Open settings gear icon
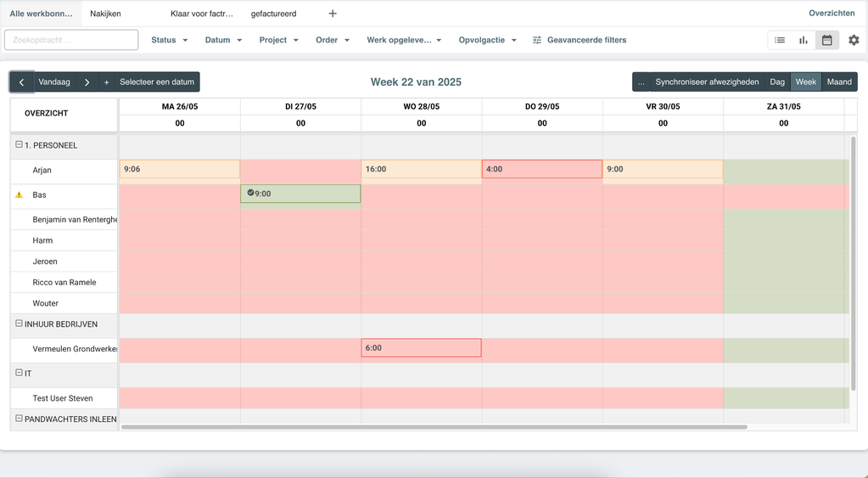Viewport: 868px width, 478px height. (854, 40)
